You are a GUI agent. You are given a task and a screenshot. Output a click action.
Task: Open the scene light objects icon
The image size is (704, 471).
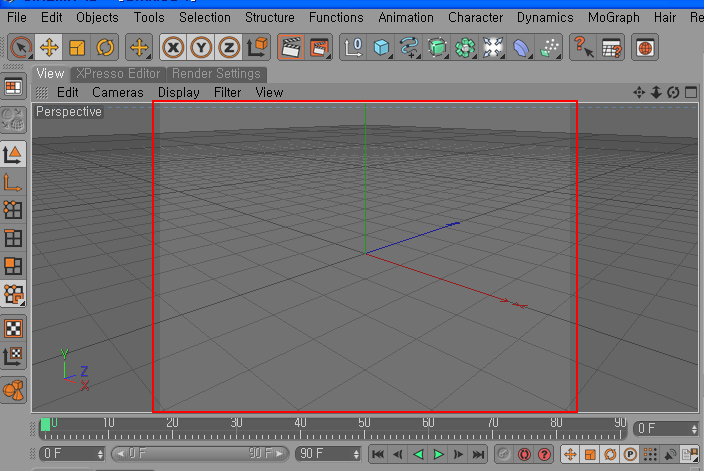pos(493,47)
